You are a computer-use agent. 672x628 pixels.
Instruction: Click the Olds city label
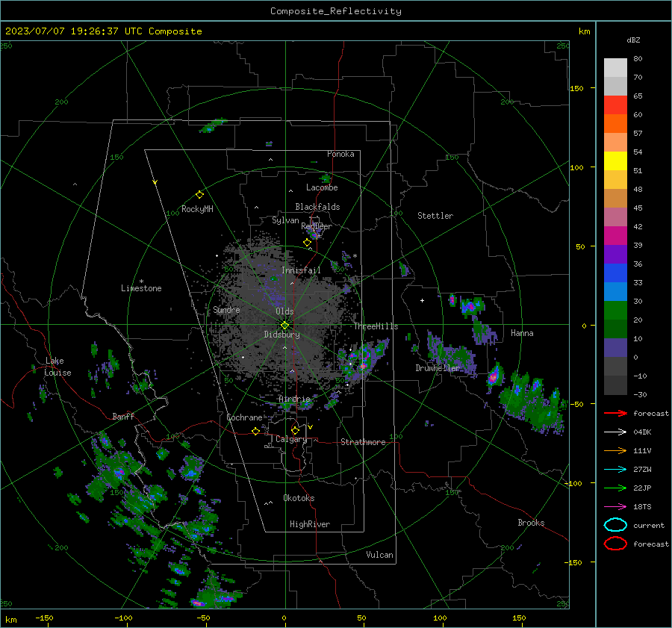pyautogui.click(x=284, y=311)
